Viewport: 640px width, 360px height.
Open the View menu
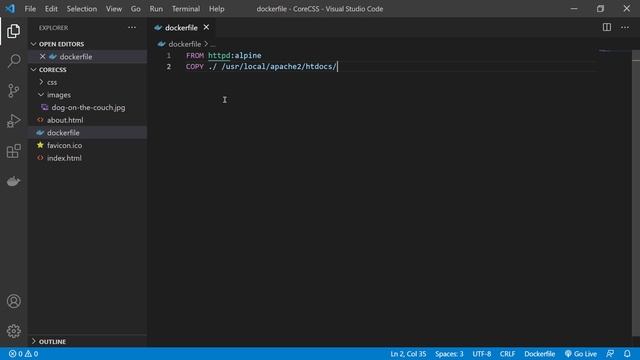tap(114, 9)
